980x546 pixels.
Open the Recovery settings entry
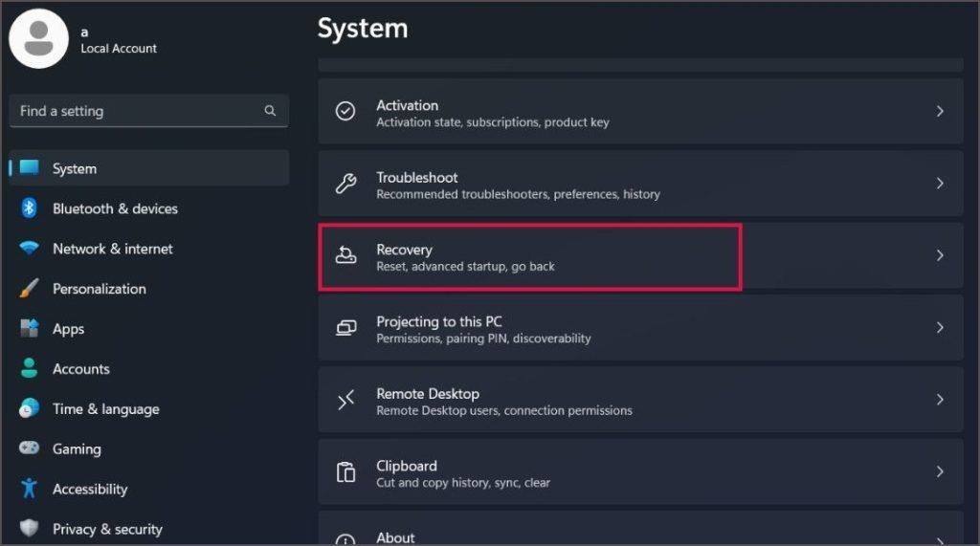[640, 255]
